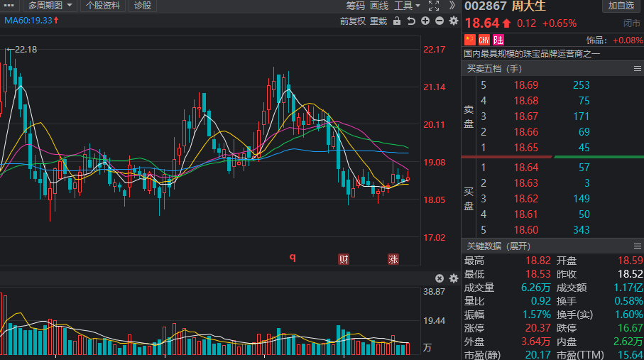Zoom out chart with minus icon

pos(440,21)
